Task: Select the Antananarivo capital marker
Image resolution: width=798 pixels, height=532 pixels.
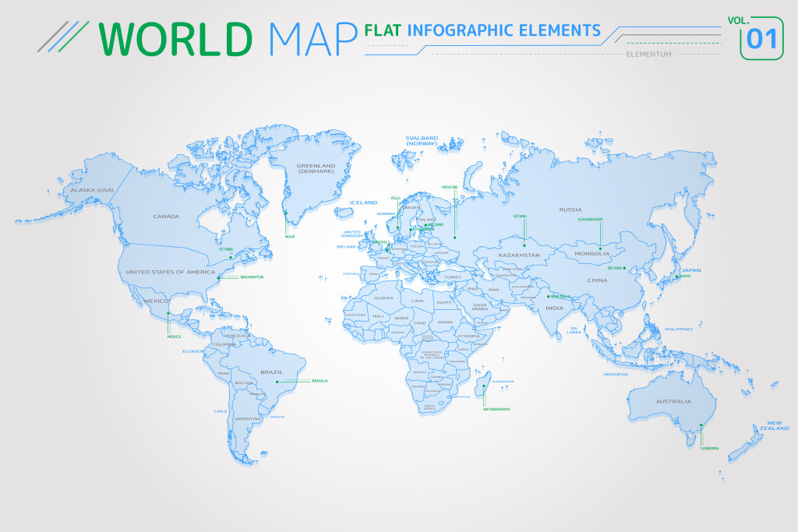Action: click(x=485, y=384)
